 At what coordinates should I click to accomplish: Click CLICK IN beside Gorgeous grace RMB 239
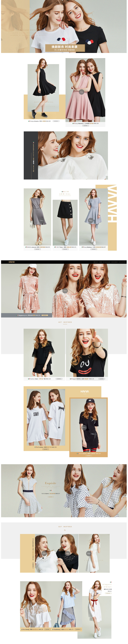[x=45, y=315]
